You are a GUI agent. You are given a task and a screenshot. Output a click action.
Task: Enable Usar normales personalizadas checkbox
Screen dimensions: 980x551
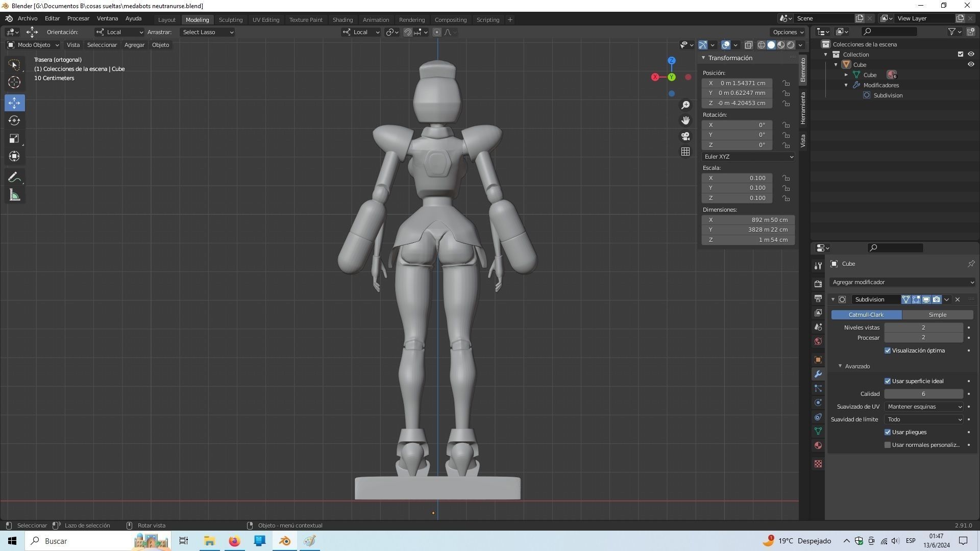pos(888,445)
